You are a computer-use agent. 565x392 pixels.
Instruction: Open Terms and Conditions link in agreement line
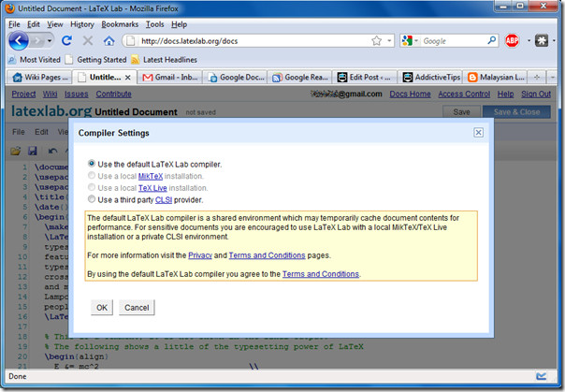tap(321, 274)
